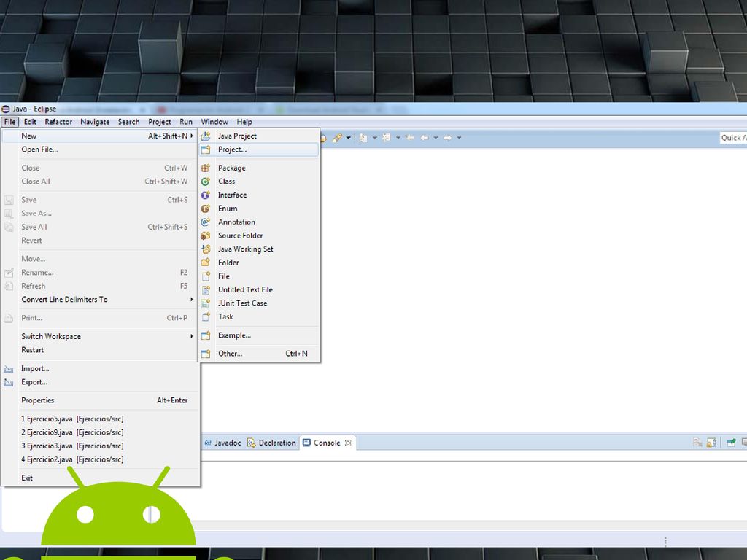Click Last Edit Location arrow icon

pos(410,138)
